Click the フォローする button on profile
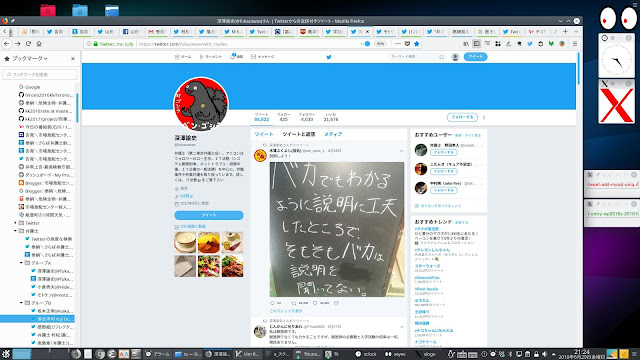 coord(462,117)
